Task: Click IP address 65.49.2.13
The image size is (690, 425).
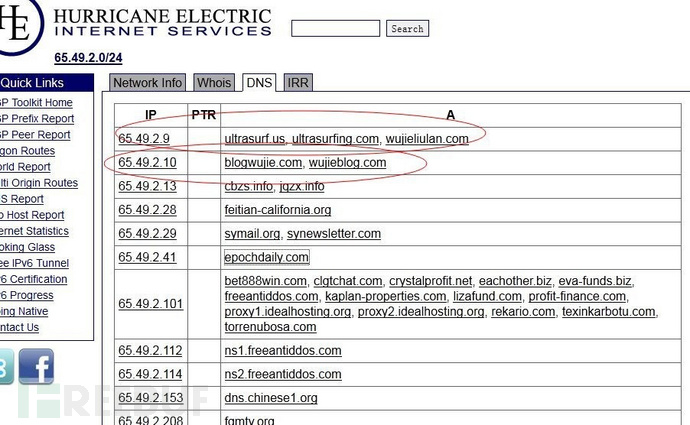Action: [x=147, y=186]
